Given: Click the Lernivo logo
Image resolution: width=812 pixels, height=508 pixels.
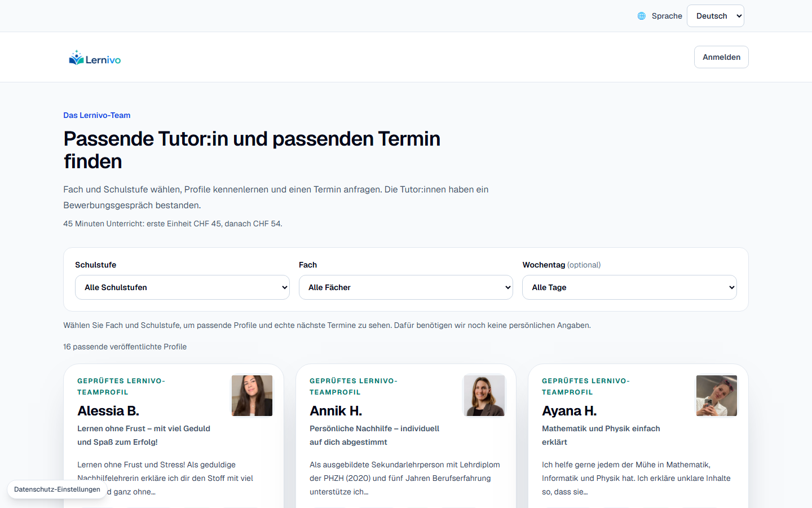Looking at the screenshot, I should (95, 58).
